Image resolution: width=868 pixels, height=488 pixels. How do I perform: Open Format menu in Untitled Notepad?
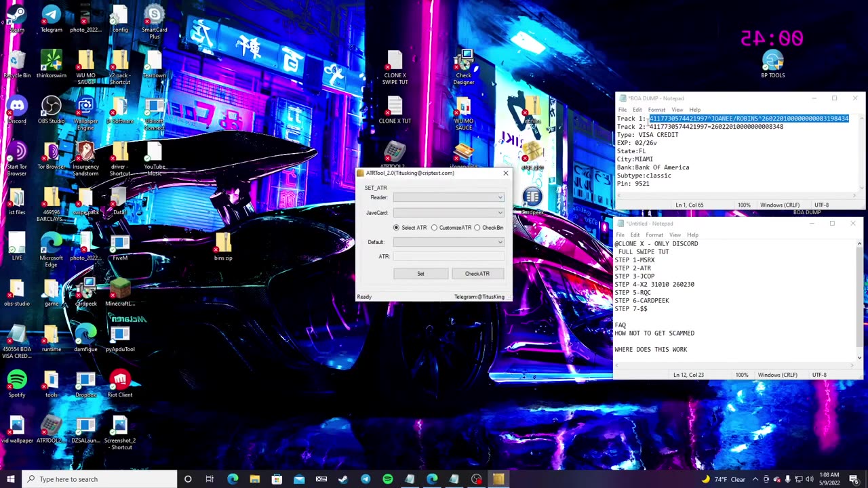click(654, 235)
